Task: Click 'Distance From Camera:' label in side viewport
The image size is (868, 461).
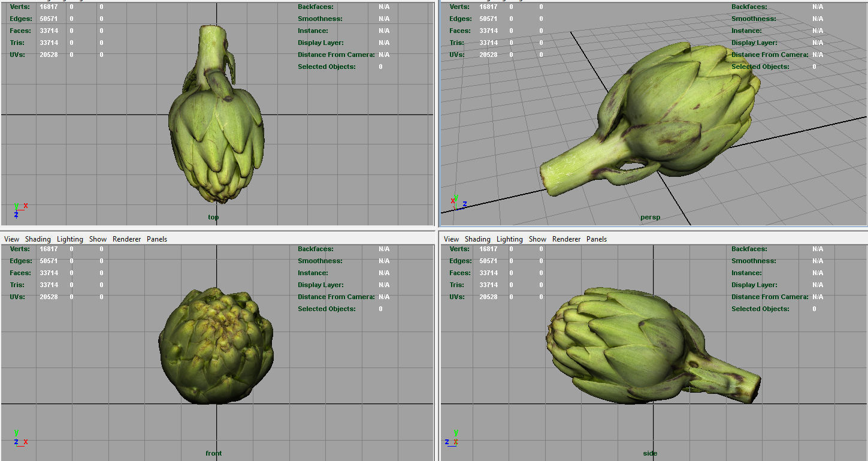Action: [770, 297]
